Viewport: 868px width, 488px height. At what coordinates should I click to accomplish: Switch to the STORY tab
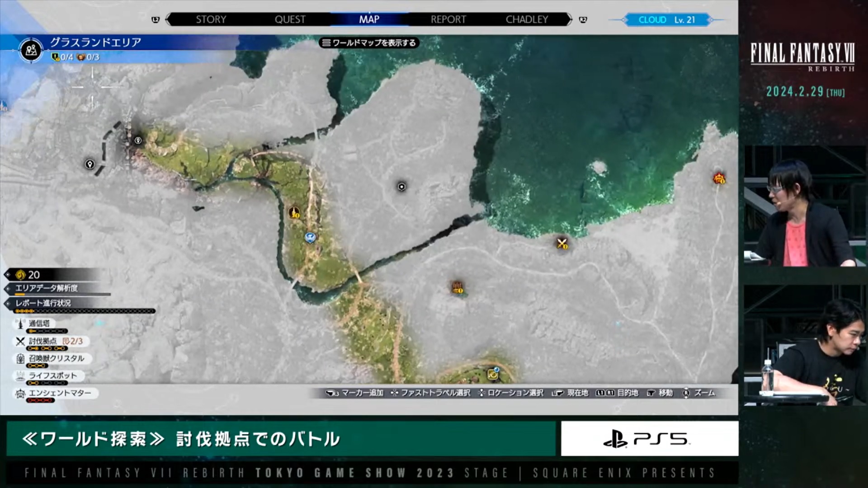[x=211, y=19]
